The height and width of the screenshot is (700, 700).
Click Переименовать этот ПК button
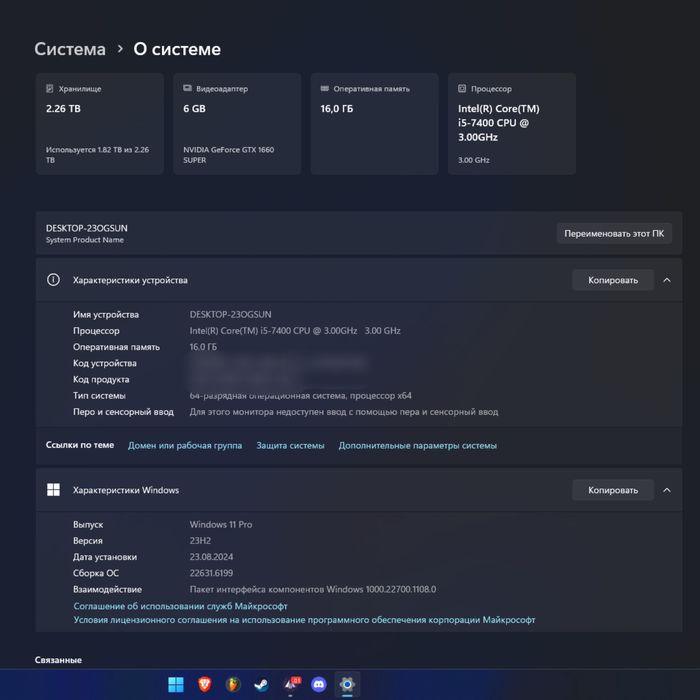click(614, 233)
